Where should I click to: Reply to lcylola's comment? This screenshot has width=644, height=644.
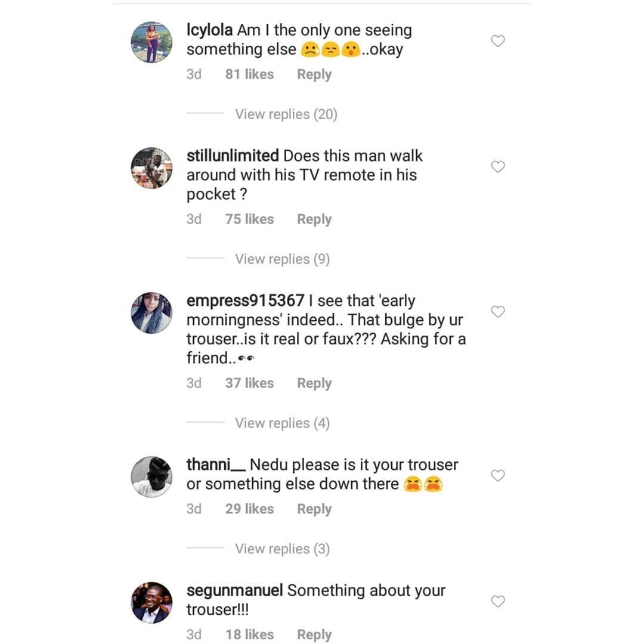314,75
